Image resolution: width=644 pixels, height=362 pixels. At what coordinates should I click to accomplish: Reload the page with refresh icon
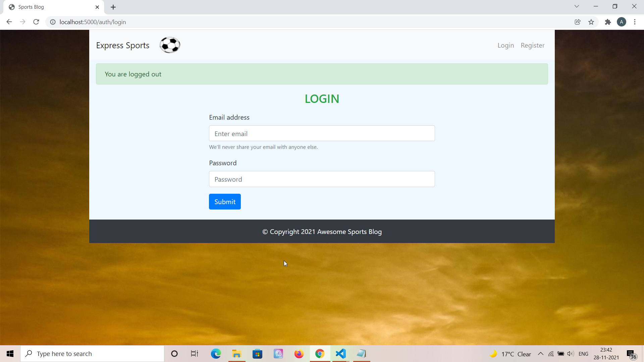click(x=36, y=22)
